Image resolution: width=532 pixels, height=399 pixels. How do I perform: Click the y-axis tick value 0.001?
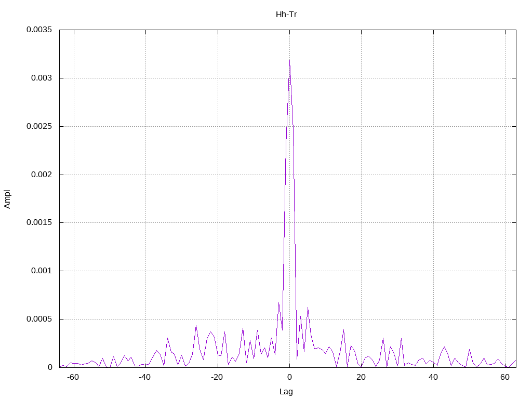[42, 271]
